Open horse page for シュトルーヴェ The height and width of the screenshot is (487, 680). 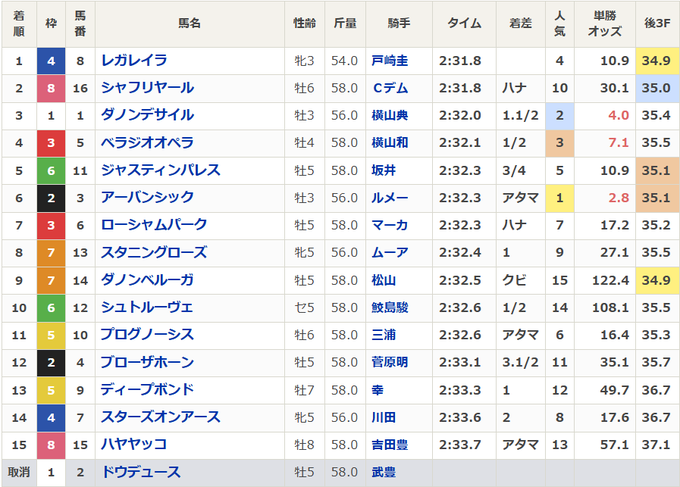point(147,307)
